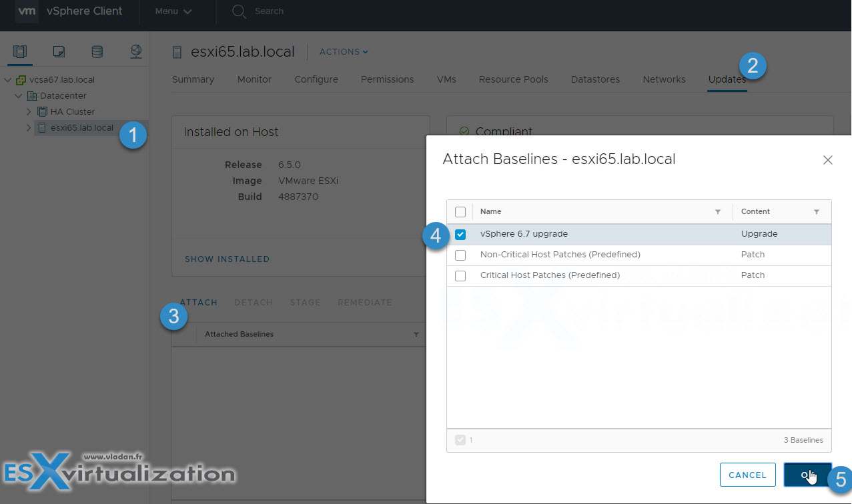Open Storage inventory view icon
852x504 pixels.
pyautogui.click(x=97, y=51)
